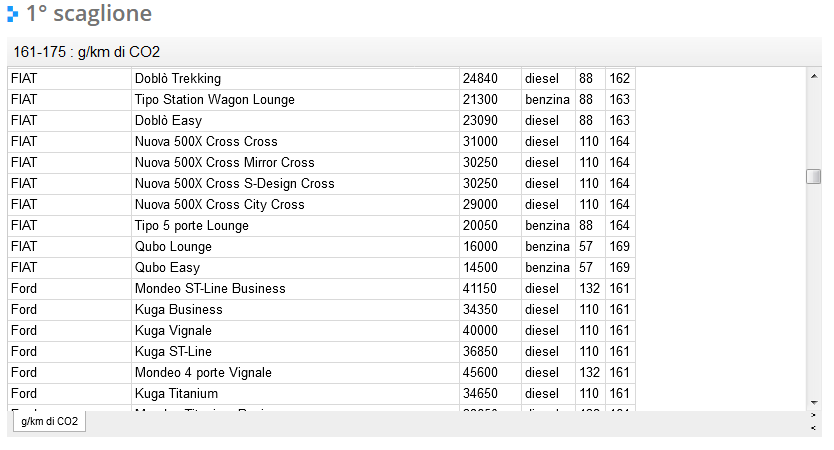834x450 pixels.
Task: Click the diesel cell in Doblò Easy row
Action: click(x=548, y=121)
